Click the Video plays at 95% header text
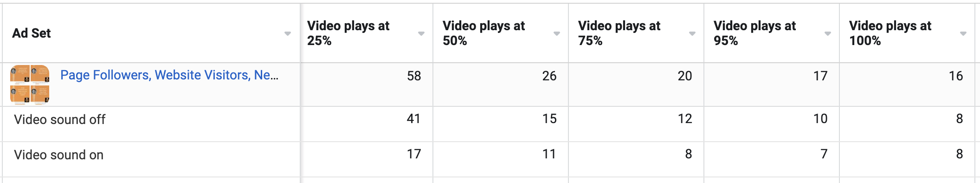 click(754, 33)
